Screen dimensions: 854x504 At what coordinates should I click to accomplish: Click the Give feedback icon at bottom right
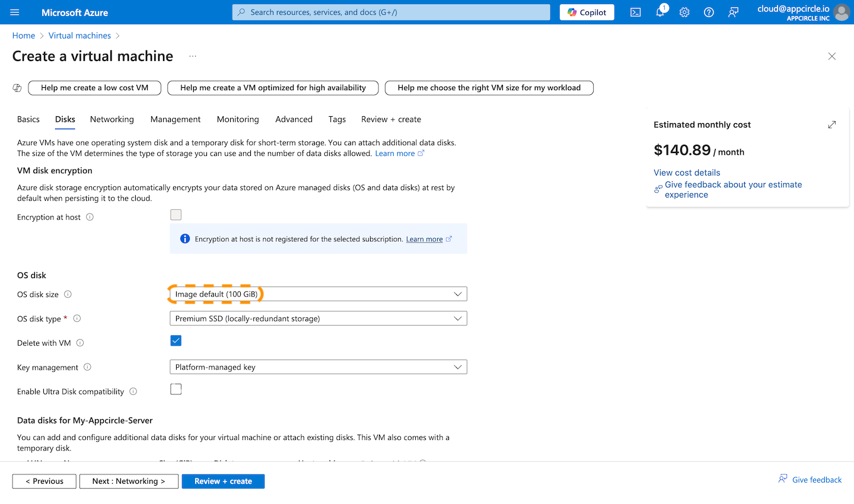pyautogui.click(x=783, y=479)
